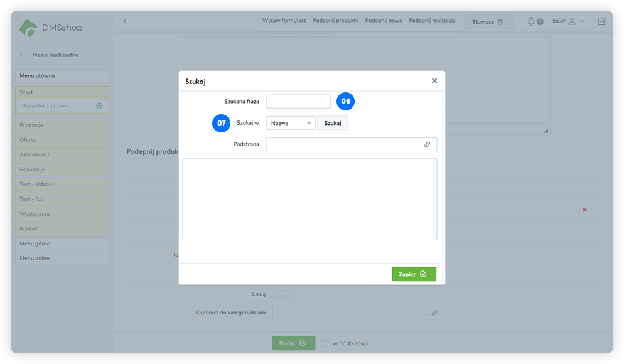
Task: Open the Tłumacz translator dropdown
Action: click(x=488, y=22)
